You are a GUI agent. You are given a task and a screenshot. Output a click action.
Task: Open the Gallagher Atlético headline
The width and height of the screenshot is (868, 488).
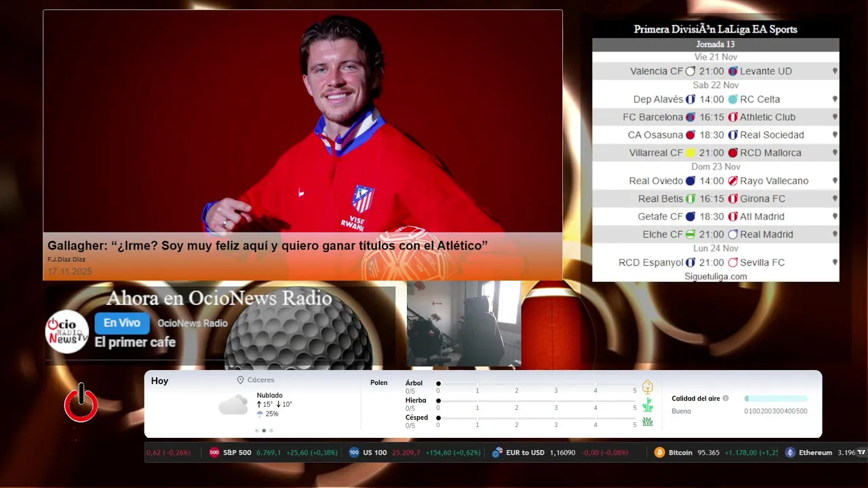(x=267, y=245)
